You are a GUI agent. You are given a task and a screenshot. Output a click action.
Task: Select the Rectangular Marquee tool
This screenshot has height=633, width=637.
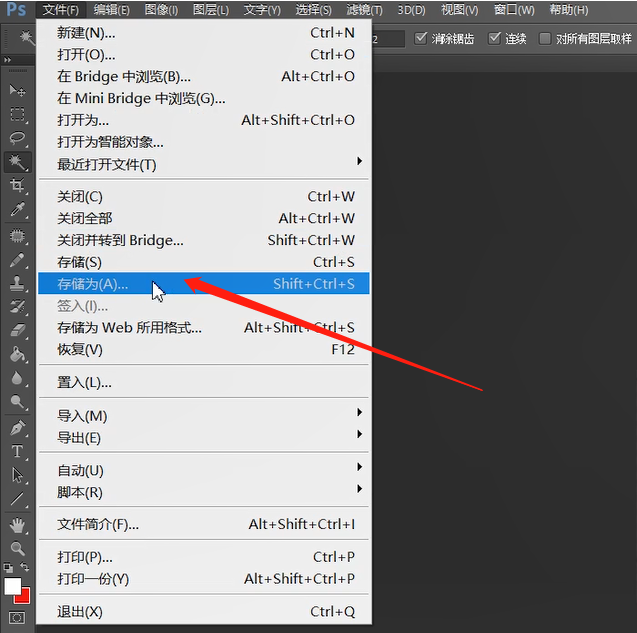(17, 114)
